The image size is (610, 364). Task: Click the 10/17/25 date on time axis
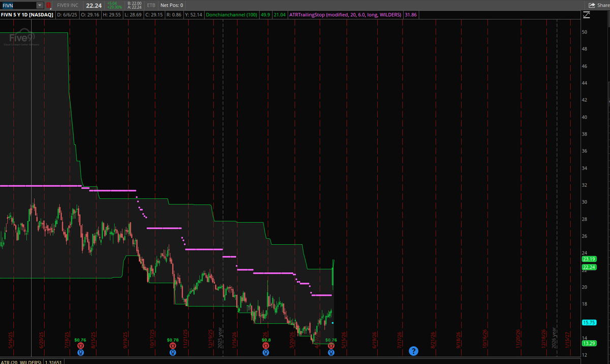point(152,338)
